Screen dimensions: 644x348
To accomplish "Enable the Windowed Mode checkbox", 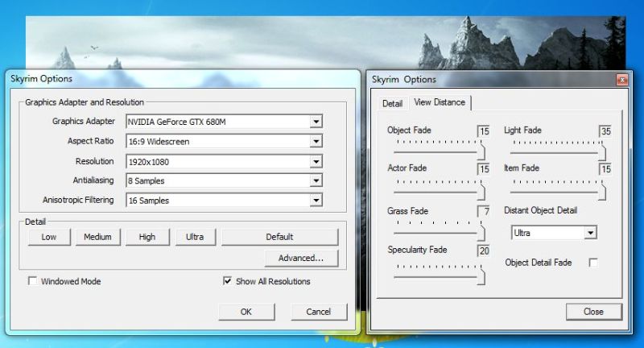I will 32,281.
